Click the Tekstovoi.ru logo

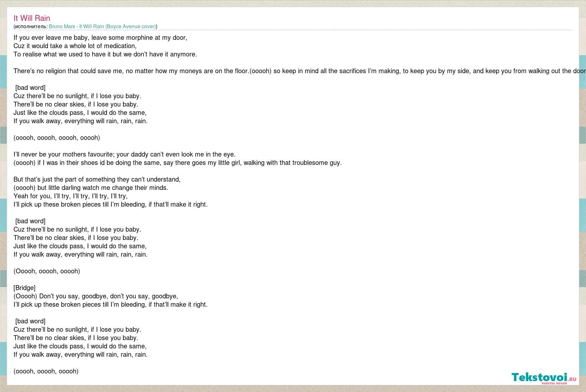(544, 378)
